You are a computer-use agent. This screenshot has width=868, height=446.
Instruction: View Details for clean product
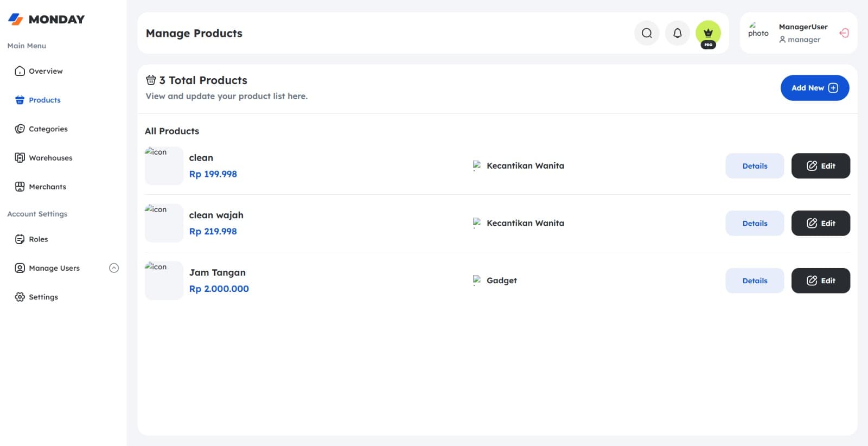click(755, 166)
